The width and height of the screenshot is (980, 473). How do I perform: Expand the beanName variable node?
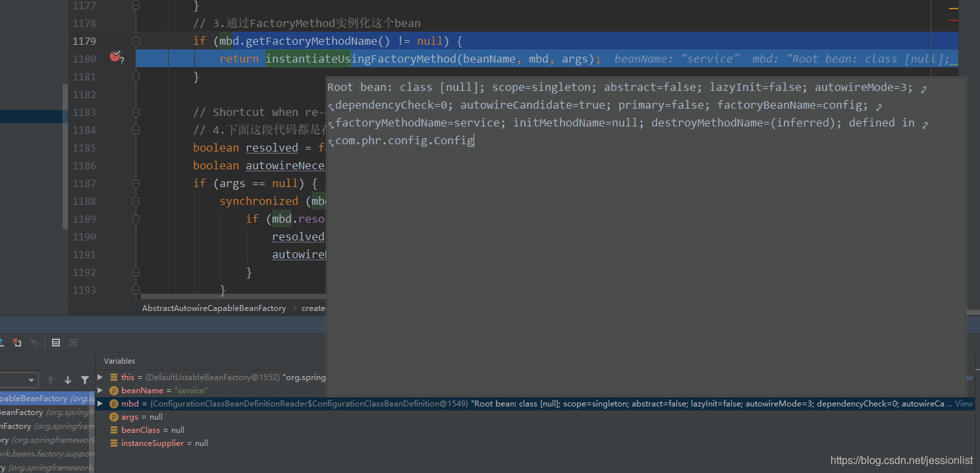100,391
